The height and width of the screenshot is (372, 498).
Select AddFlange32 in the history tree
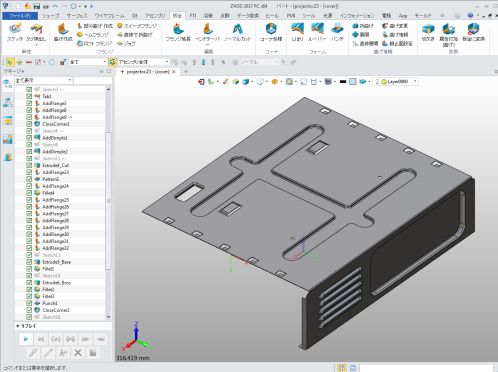pos(55,248)
